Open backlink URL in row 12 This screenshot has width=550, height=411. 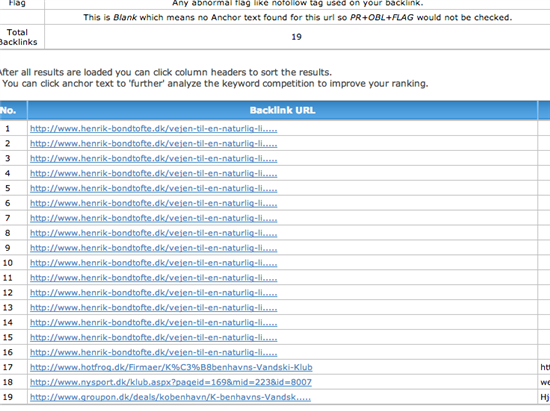(154, 293)
